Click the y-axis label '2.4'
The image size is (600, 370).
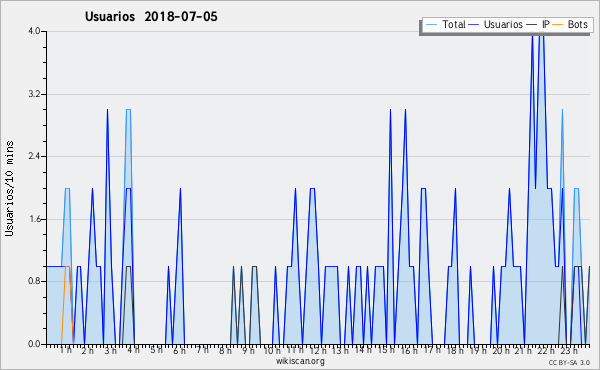(34, 156)
